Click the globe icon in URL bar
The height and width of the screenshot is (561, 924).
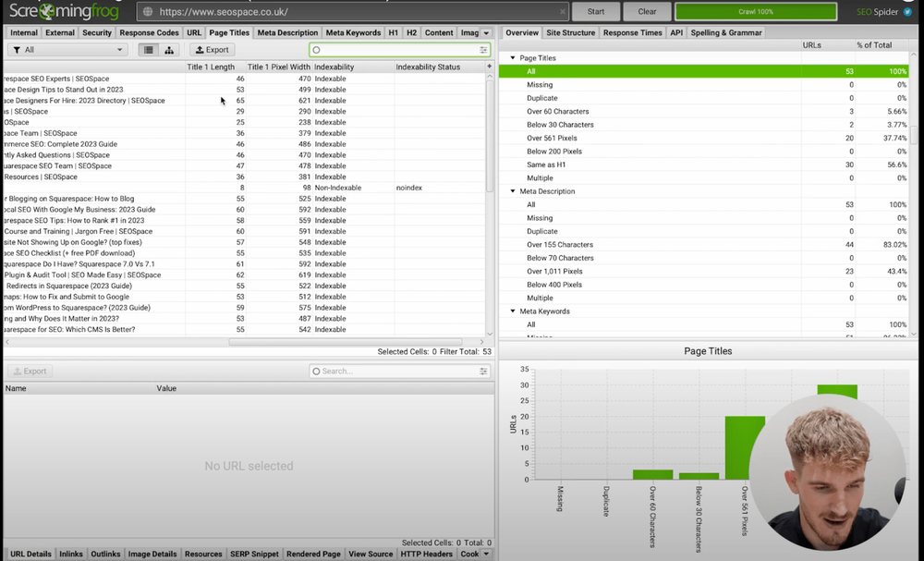pyautogui.click(x=148, y=12)
